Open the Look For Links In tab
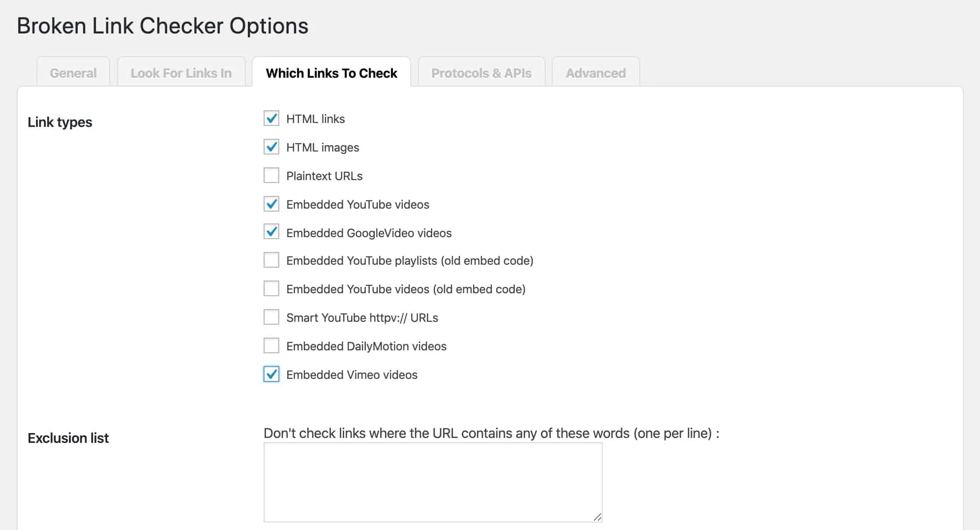The height and width of the screenshot is (530, 980). point(181,73)
